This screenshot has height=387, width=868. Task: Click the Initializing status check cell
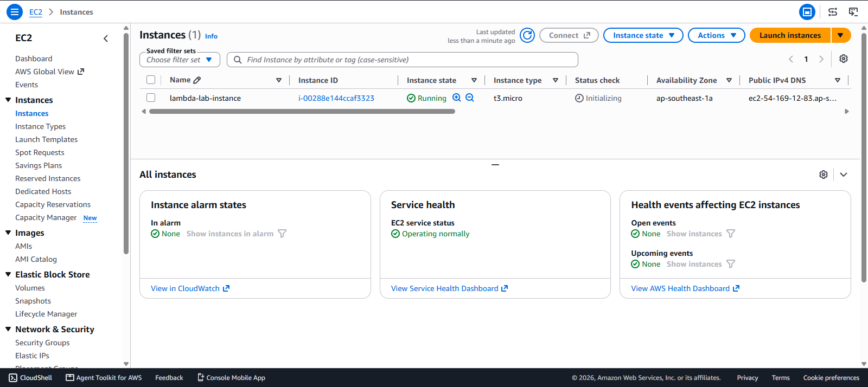click(x=598, y=98)
